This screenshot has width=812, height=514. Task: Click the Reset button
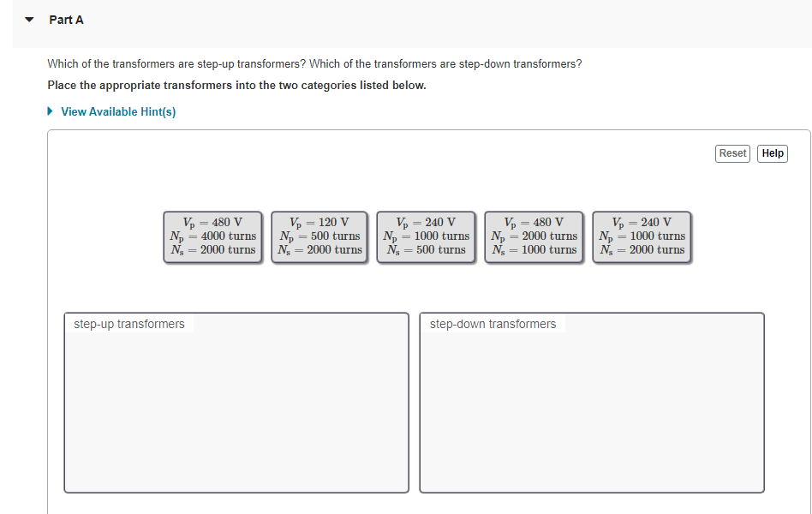(732, 153)
